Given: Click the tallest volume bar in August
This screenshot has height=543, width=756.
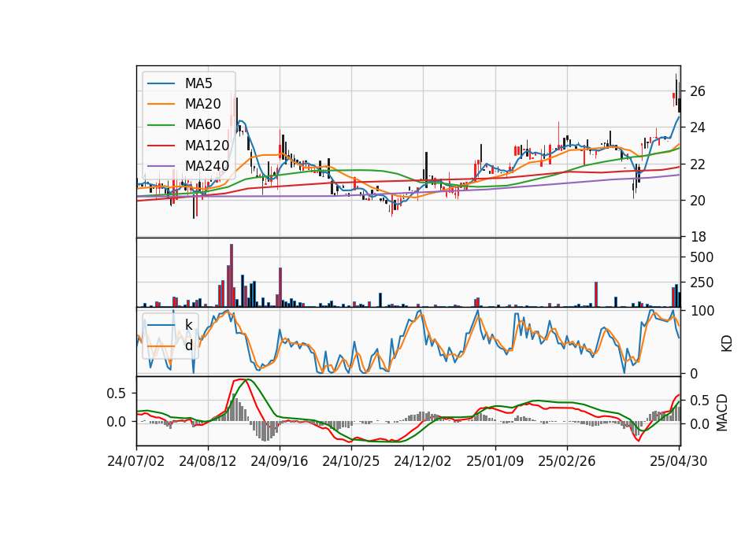Looking at the screenshot, I should tap(232, 275).
